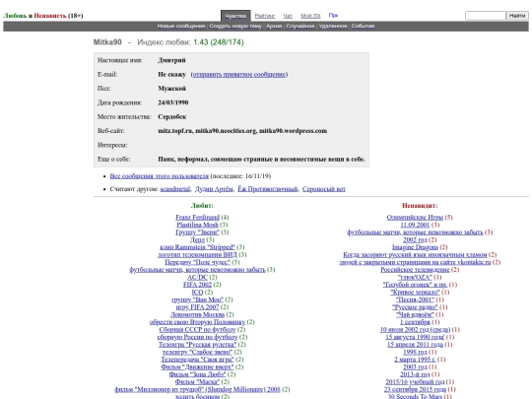Open the "Кривое зеркало" hate topic

415,292
